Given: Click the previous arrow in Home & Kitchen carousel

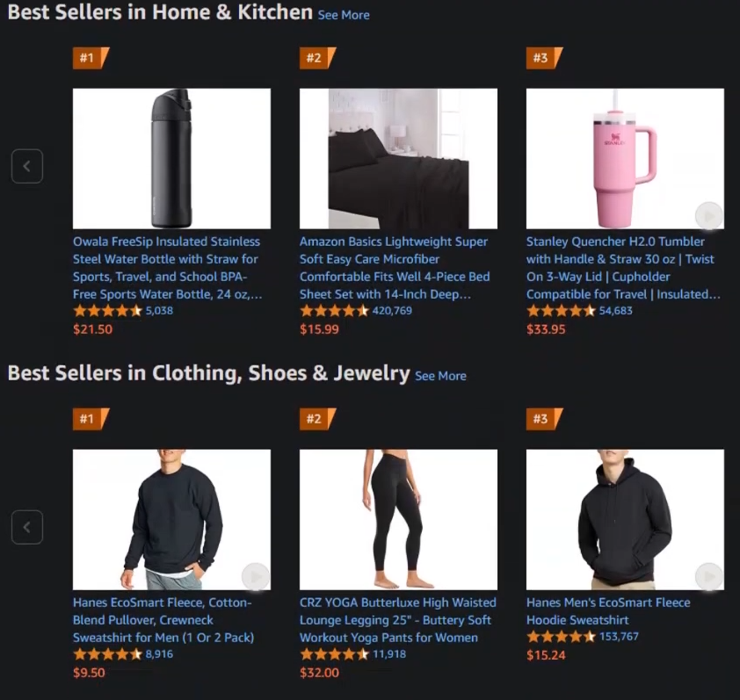Looking at the screenshot, I should coord(27,166).
